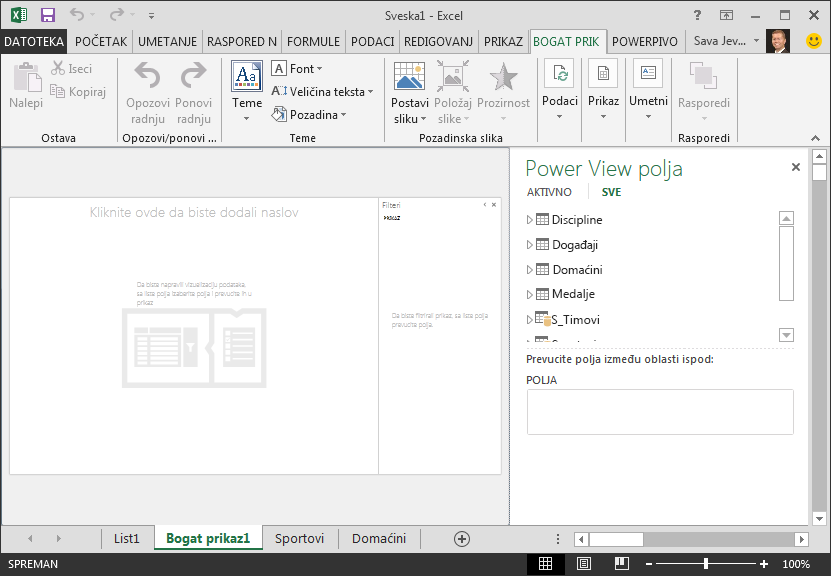The width and height of the screenshot is (831, 576).
Task: Click the Excel application icon in title bar
Action: point(19,15)
